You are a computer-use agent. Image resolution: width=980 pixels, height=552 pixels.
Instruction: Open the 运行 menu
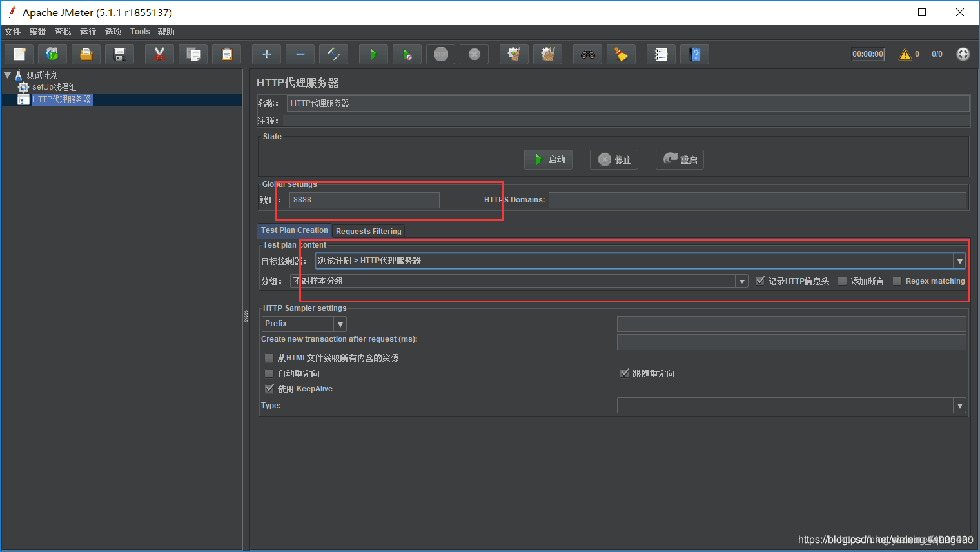pos(88,32)
